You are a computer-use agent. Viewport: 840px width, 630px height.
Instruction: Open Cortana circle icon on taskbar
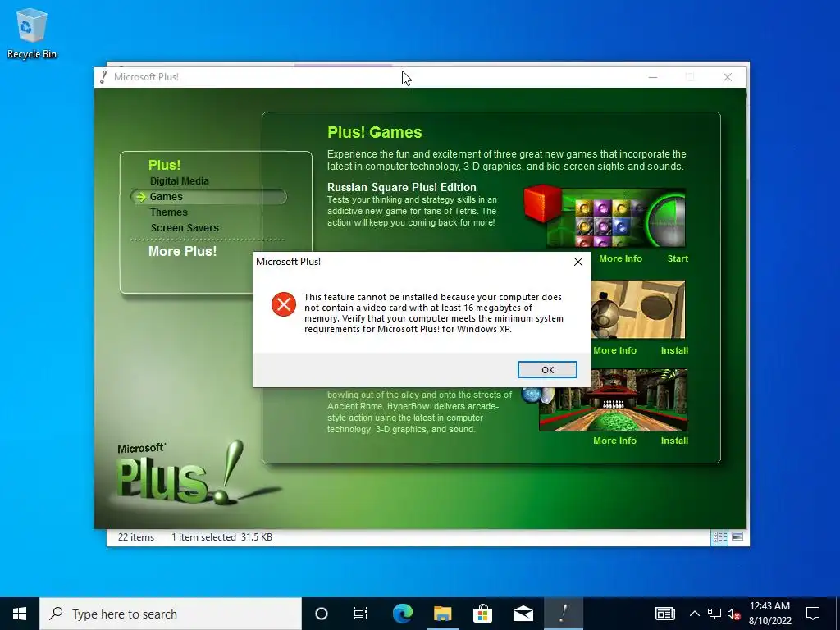(321, 614)
